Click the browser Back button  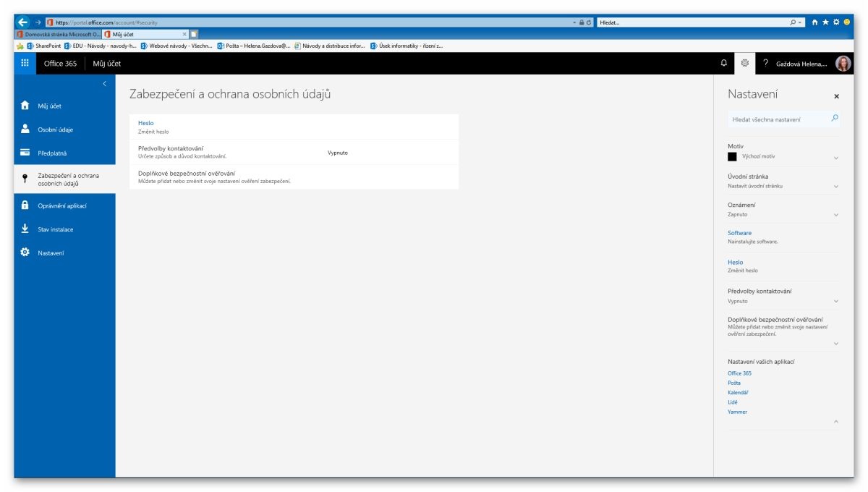pyautogui.click(x=22, y=22)
